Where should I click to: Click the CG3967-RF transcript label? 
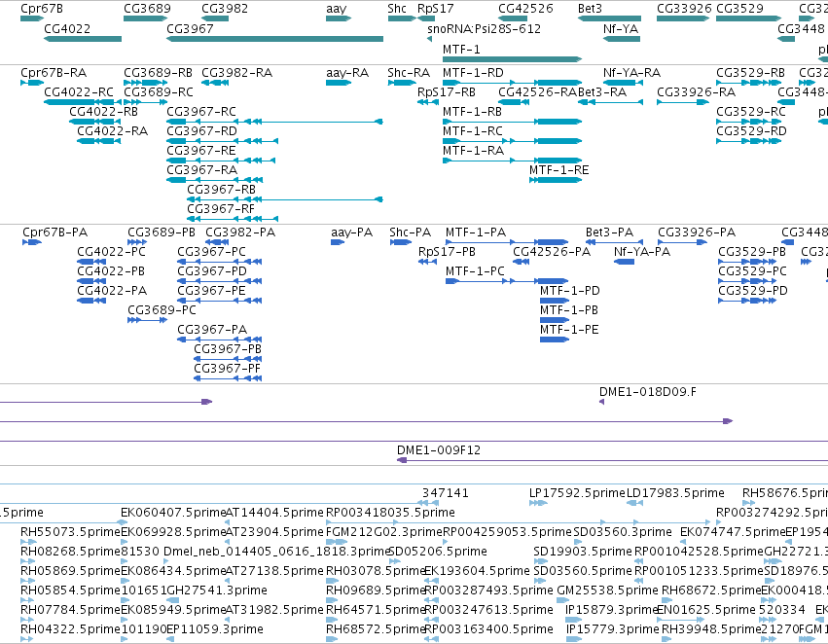pos(221,208)
